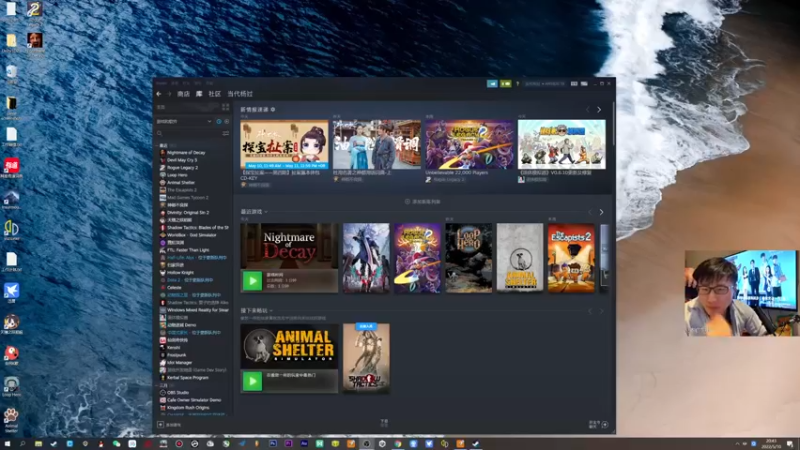This screenshot has height=450, width=800.
Task: Select Celeste in game list
Action: click(x=174, y=288)
